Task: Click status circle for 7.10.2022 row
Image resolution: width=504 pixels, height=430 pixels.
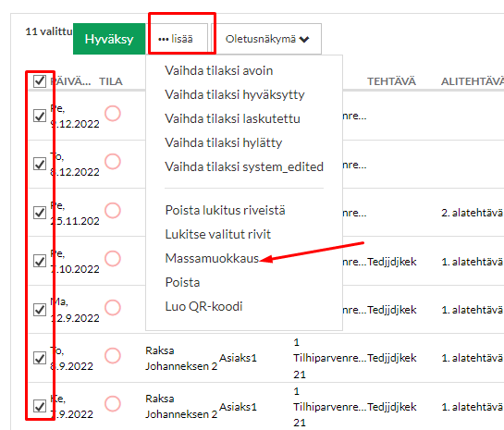Action: pyautogui.click(x=113, y=259)
